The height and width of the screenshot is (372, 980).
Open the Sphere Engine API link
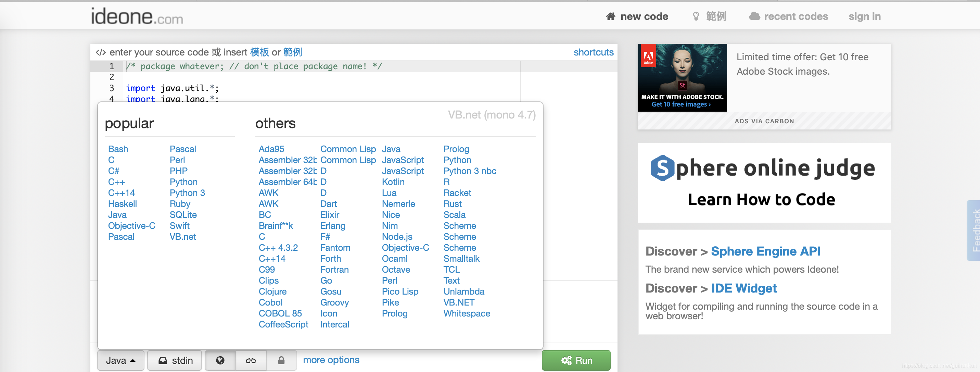tap(765, 251)
